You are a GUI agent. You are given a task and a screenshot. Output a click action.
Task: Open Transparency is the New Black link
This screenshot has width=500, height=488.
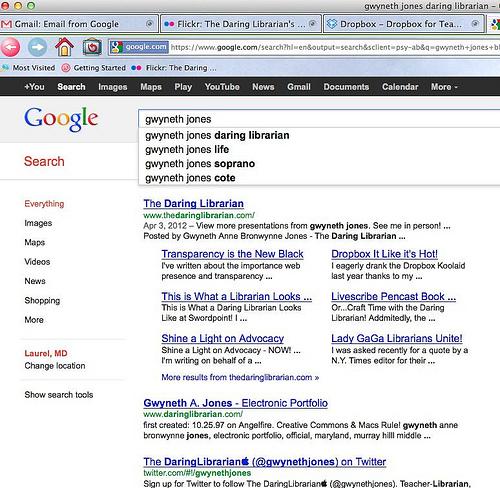pyautogui.click(x=232, y=254)
